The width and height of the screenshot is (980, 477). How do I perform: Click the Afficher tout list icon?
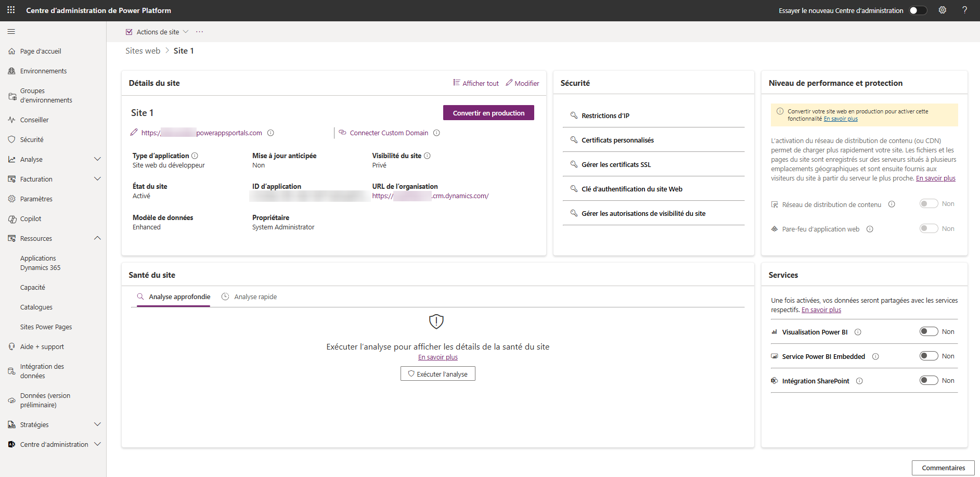click(x=457, y=83)
